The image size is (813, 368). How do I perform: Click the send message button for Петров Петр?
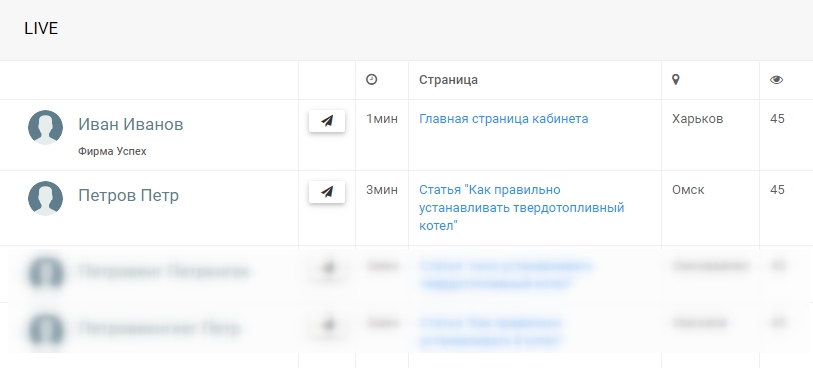point(327,192)
